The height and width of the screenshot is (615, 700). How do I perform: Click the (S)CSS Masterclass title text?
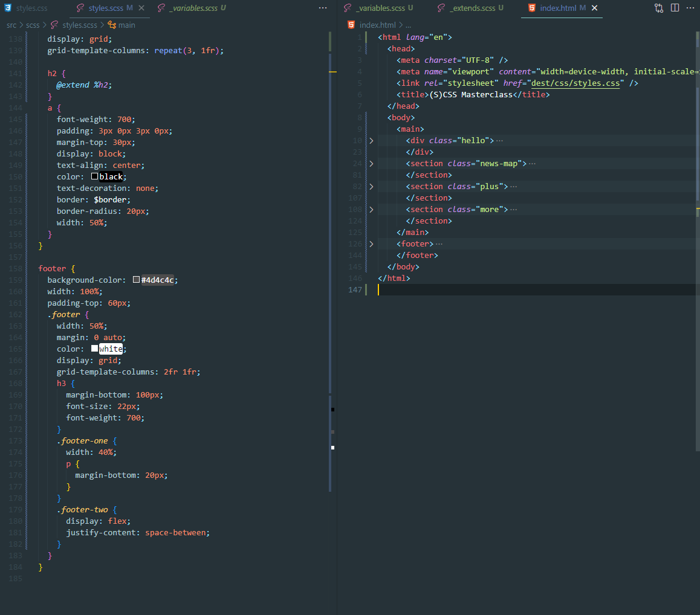[471, 95]
